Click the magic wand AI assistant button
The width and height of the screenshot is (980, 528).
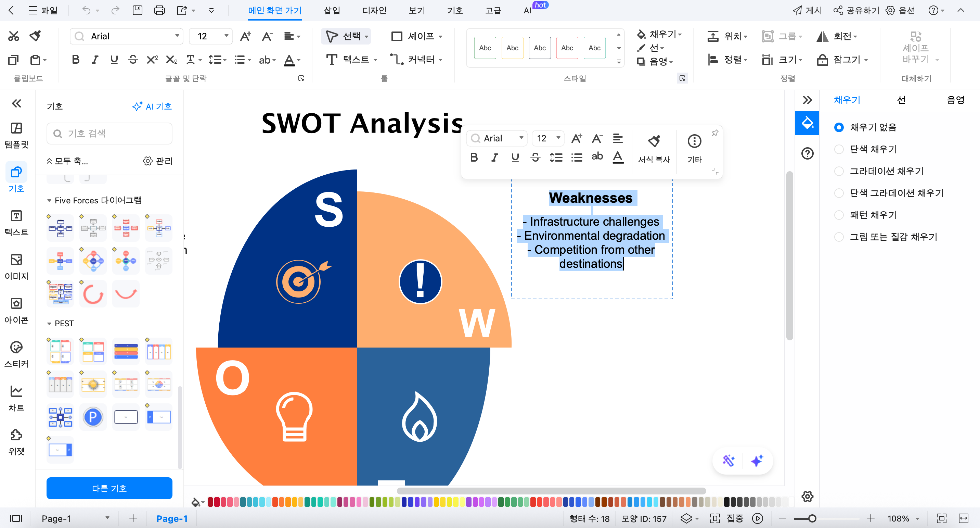[728, 461]
